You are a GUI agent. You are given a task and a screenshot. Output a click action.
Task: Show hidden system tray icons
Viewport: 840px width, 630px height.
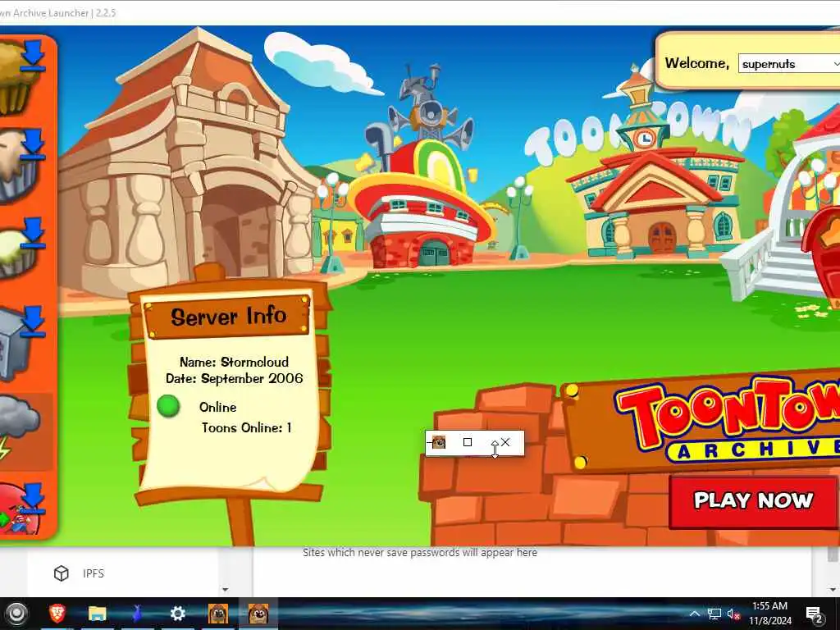pos(694,614)
